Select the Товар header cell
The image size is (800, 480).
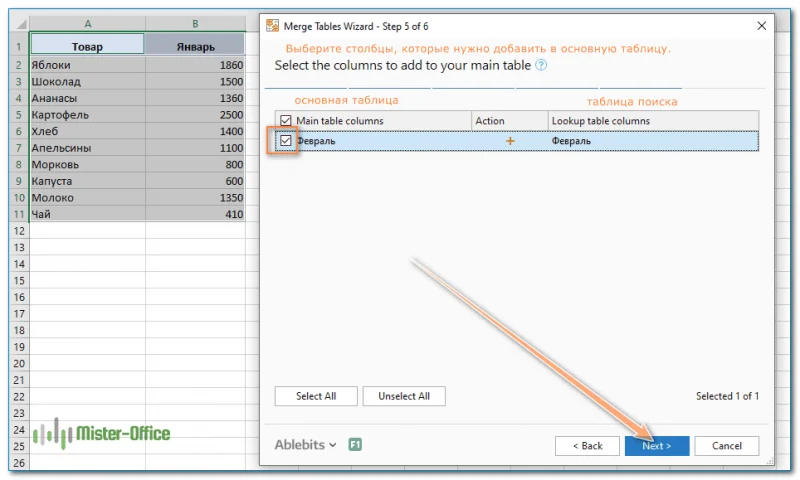pos(88,46)
